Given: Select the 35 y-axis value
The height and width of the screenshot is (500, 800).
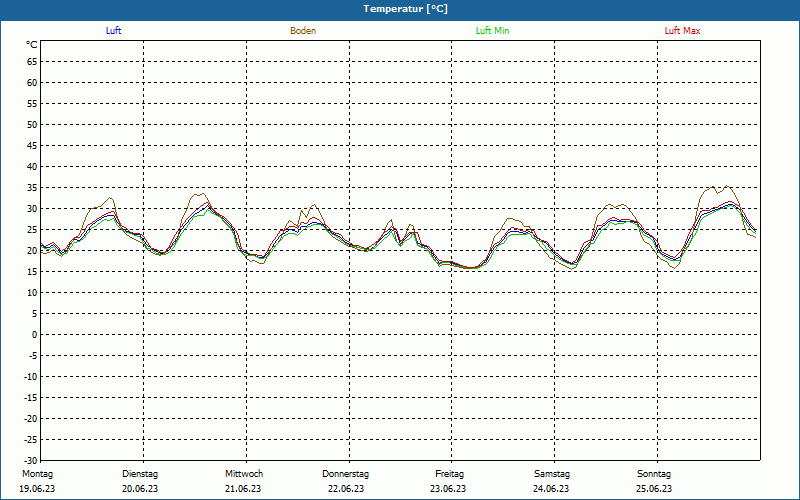Looking at the screenshot, I should [32, 188].
